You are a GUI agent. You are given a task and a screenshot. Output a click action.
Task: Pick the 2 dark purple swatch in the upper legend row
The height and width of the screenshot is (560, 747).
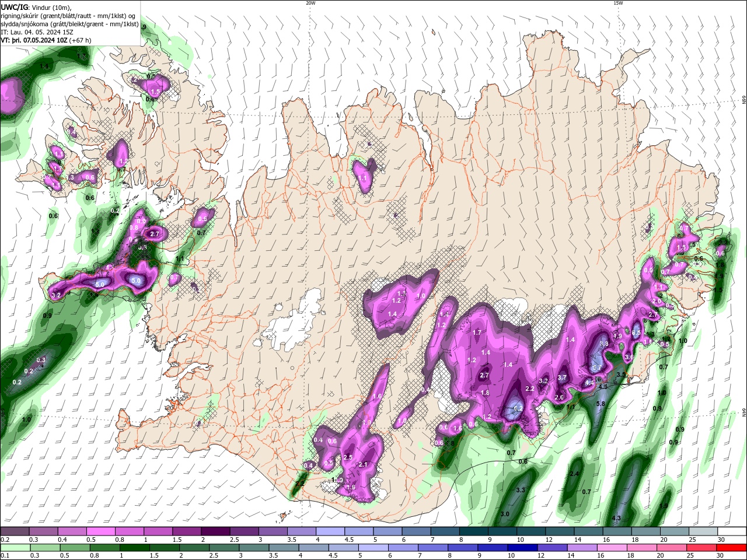tap(215, 531)
